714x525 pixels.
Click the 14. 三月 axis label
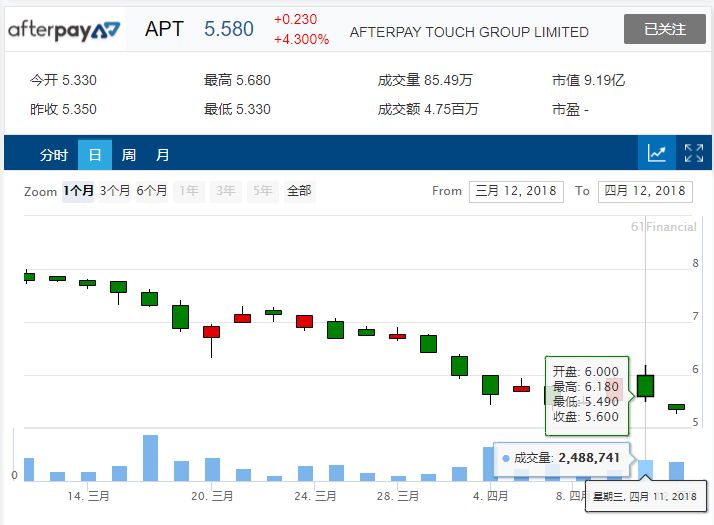click(x=88, y=496)
